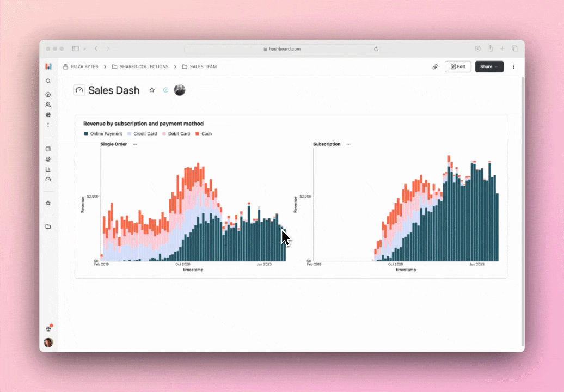Image resolution: width=564 pixels, height=392 pixels.
Task: Click the owner avatar next to title
Action: [180, 90]
